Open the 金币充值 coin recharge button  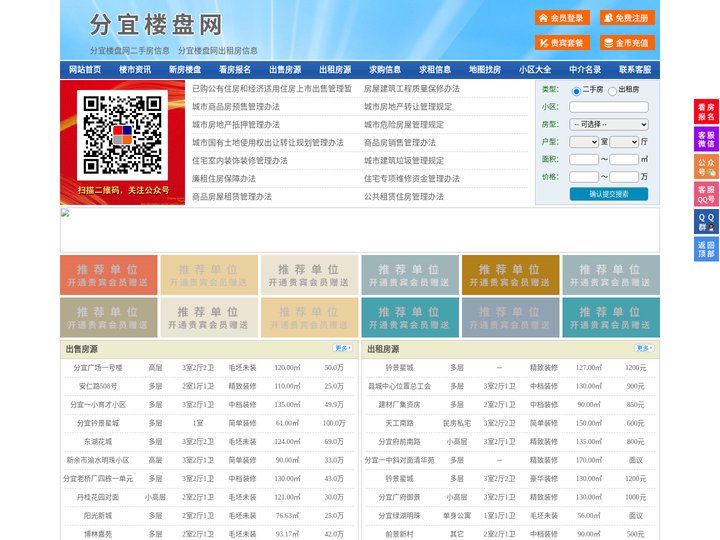coord(627,43)
